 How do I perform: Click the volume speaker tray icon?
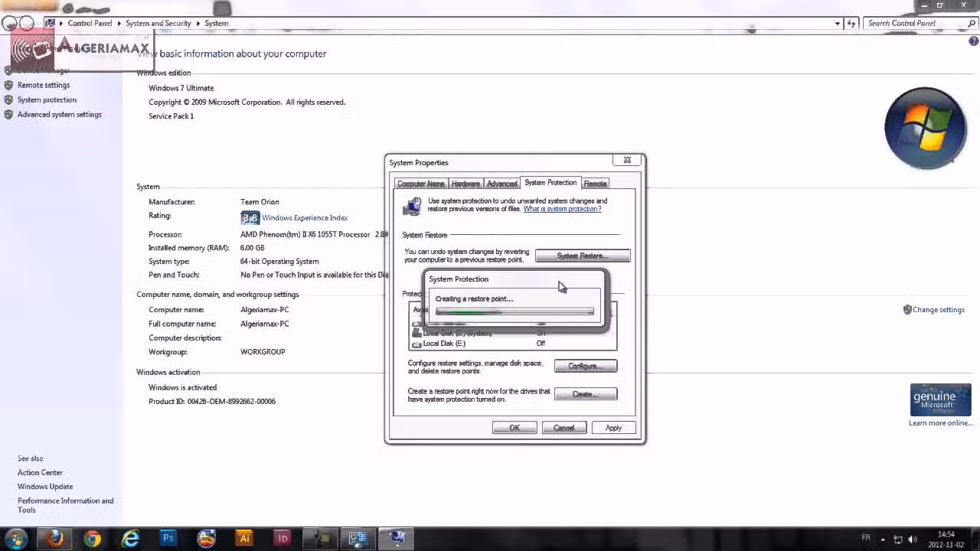912,539
